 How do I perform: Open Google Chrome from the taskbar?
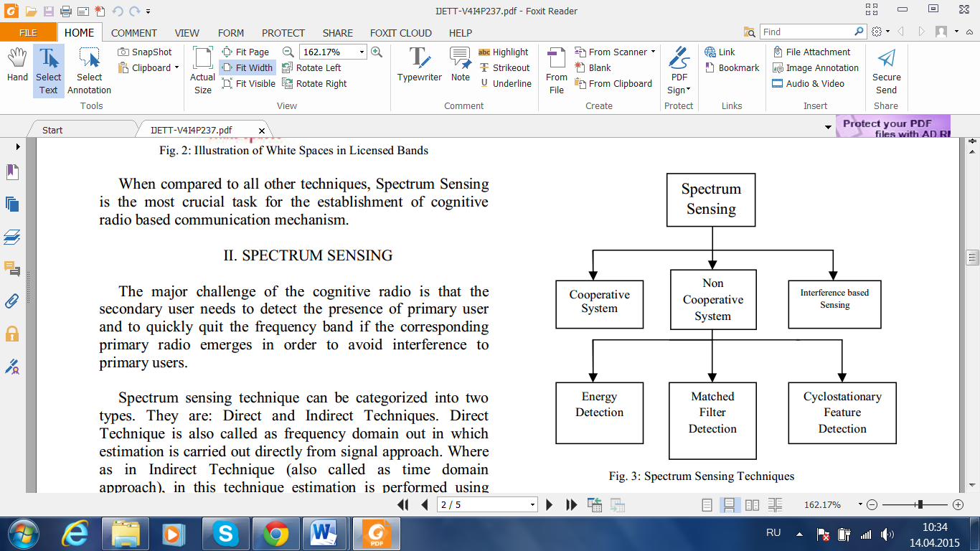point(275,534)
